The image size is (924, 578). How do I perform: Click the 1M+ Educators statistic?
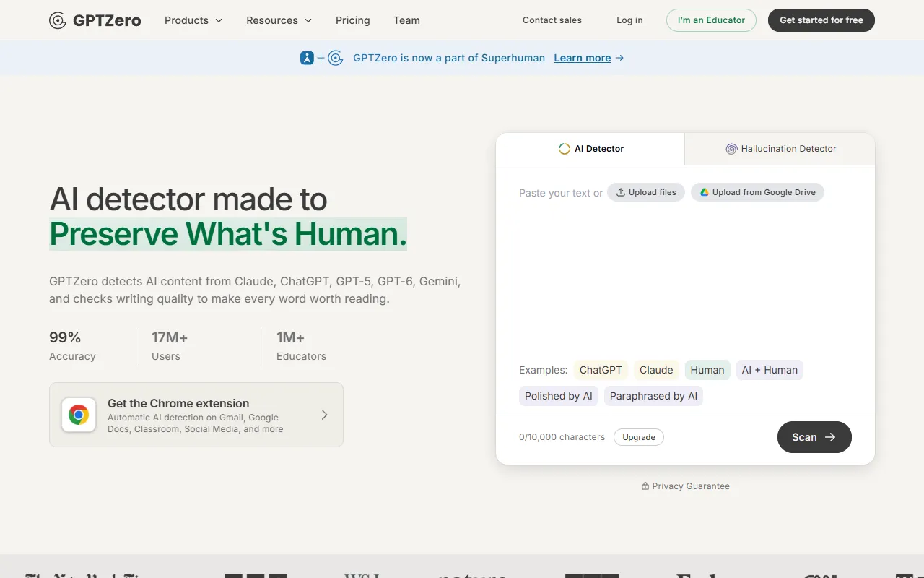301,346
